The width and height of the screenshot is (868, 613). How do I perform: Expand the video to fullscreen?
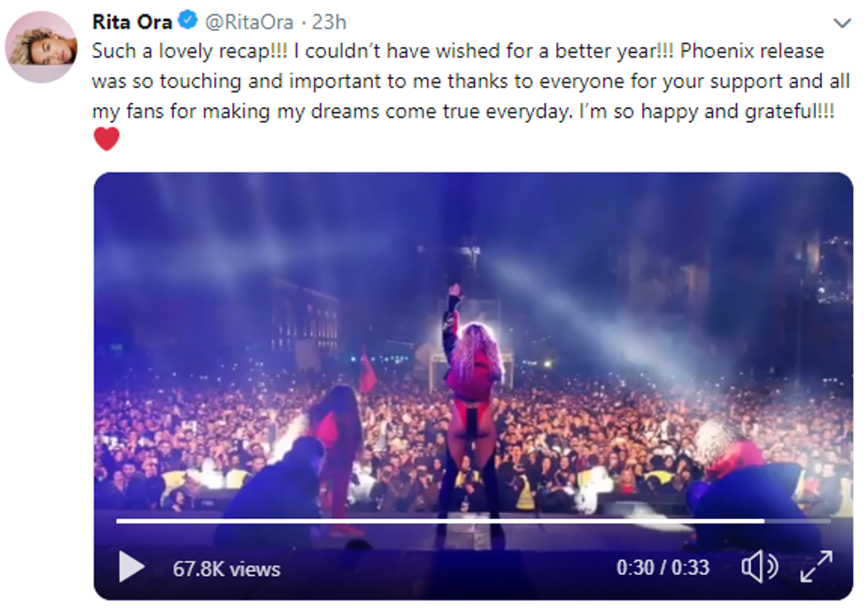coord(816,567)
